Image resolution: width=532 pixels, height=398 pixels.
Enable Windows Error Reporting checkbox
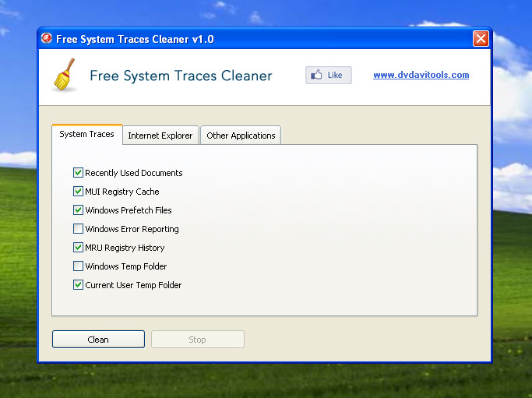[x=78, y=229]
